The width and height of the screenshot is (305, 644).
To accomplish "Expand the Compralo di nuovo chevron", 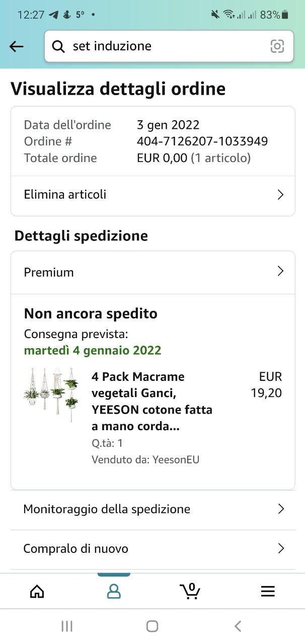I will pos(281,548).
